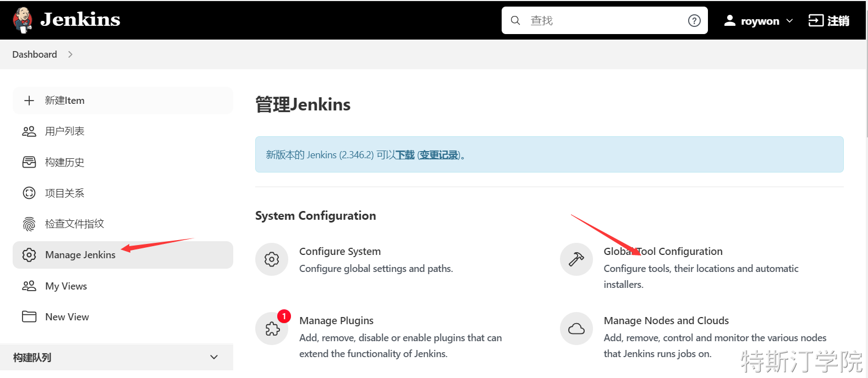Open 用户列表 sidebar entry

(x=123, y=131)
